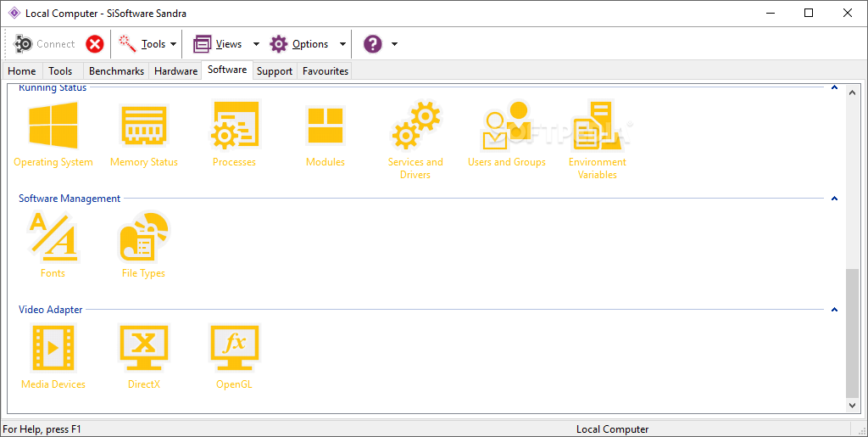868x437 pixels.
Task: Switch to the Benchmarks tab
Action: pyautogui.click(x=116, y=71)
